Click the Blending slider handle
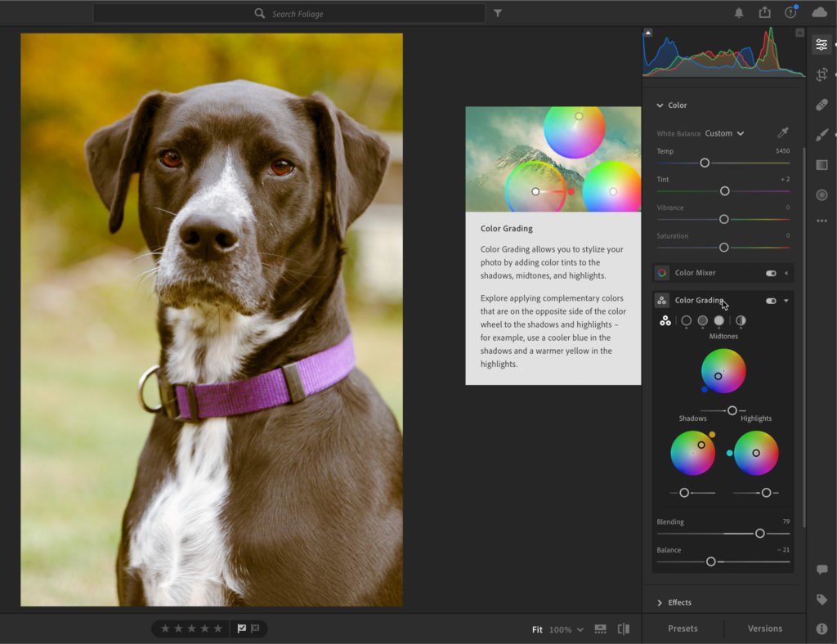This screenshot has height=644, width=837. click(759, 534)
